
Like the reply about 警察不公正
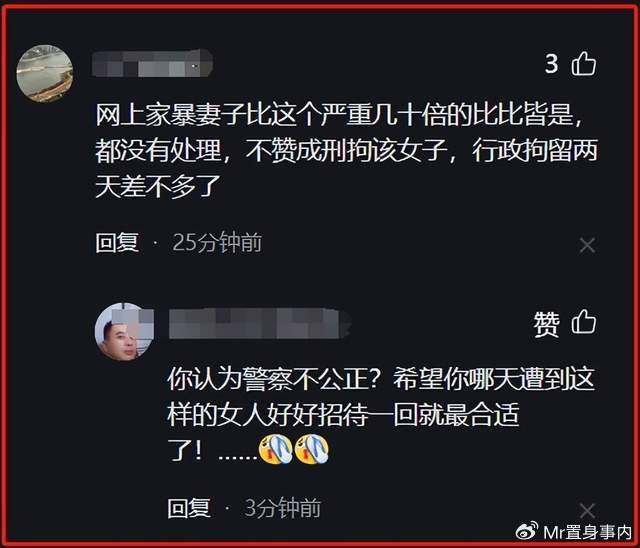tap(584, 322)
